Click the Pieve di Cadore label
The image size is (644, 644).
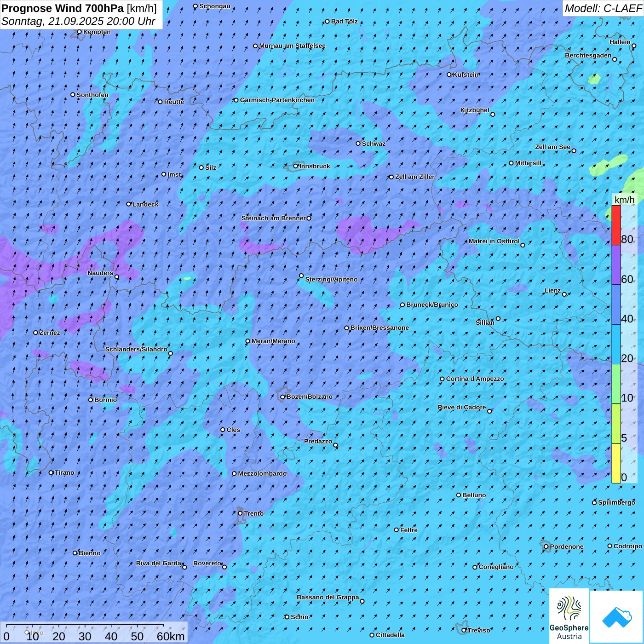pyautogui.click(x=462, y=408)
